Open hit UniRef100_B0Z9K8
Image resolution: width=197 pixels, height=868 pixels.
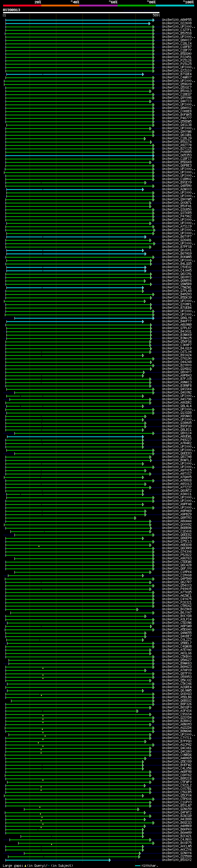(x=177, y=610)
